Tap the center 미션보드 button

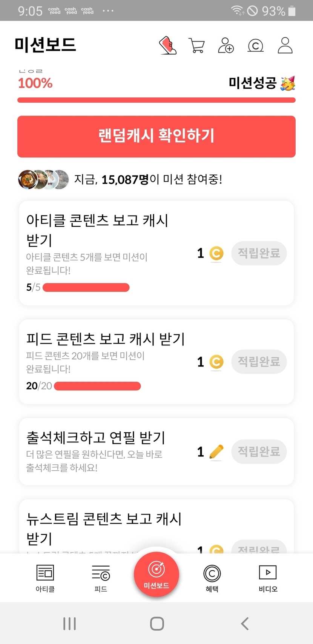click(x=156, y=574)
